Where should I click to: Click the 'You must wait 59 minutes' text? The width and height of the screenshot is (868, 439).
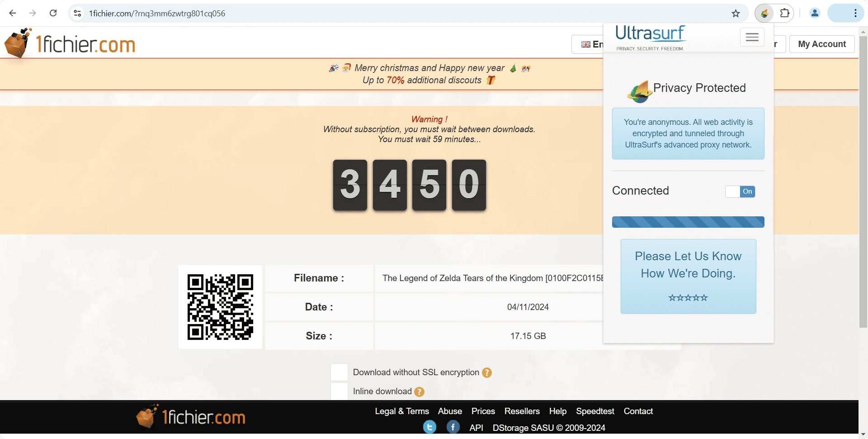tap(429, 139)
